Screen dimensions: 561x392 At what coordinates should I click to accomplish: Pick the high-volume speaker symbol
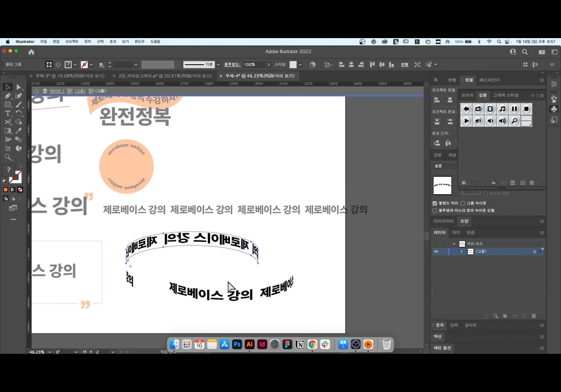pos(502,121)
